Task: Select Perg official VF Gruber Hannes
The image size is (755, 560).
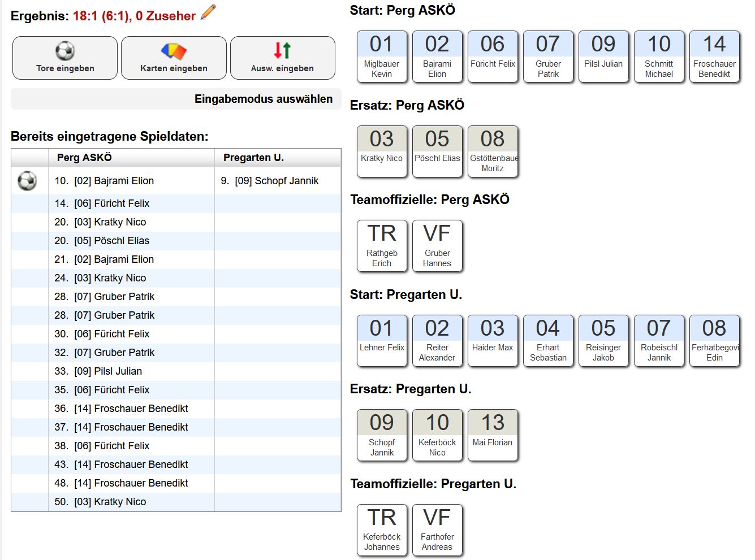Action: pyautogui.click(x=437, y=246)
